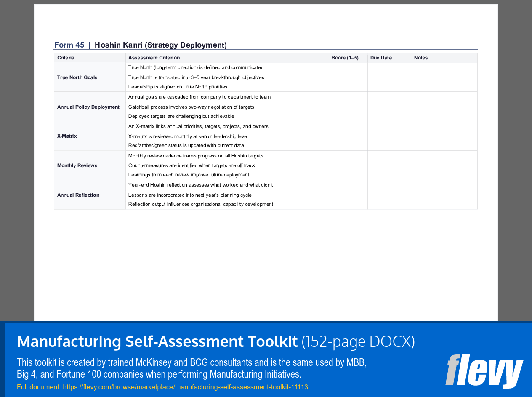Select the "True North Goals" row label
532x397 pixels.
[77, 77]
